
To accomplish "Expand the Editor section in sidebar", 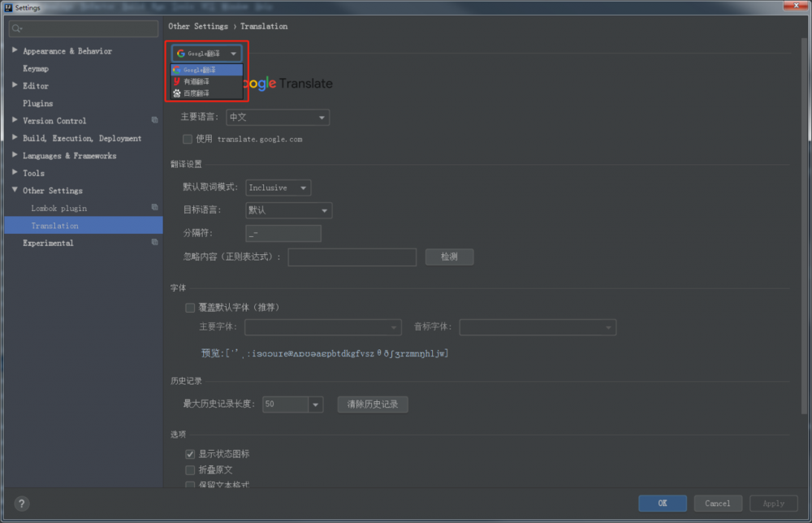I will pos(14,85).
